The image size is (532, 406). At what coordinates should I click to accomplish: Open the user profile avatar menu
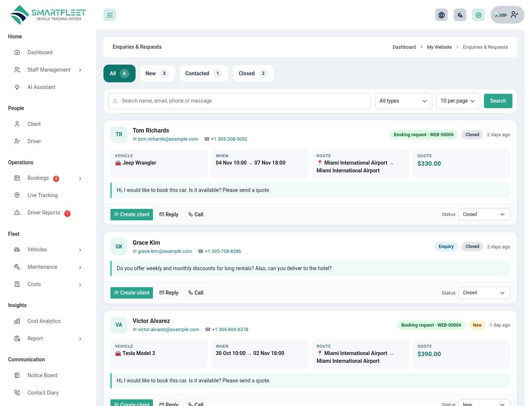pyautogui.click(x=507, y=15)
